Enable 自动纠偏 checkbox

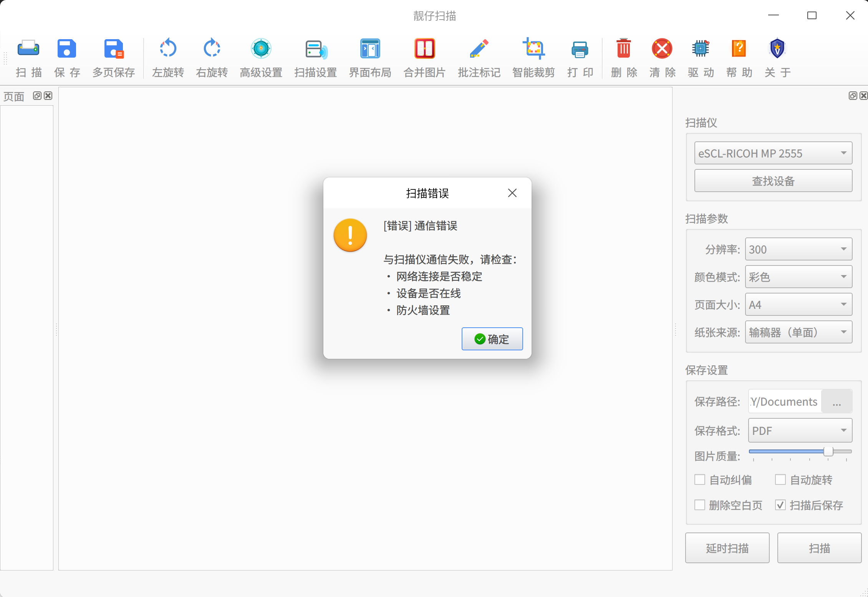pyautogui.click(x=700, y=479)
